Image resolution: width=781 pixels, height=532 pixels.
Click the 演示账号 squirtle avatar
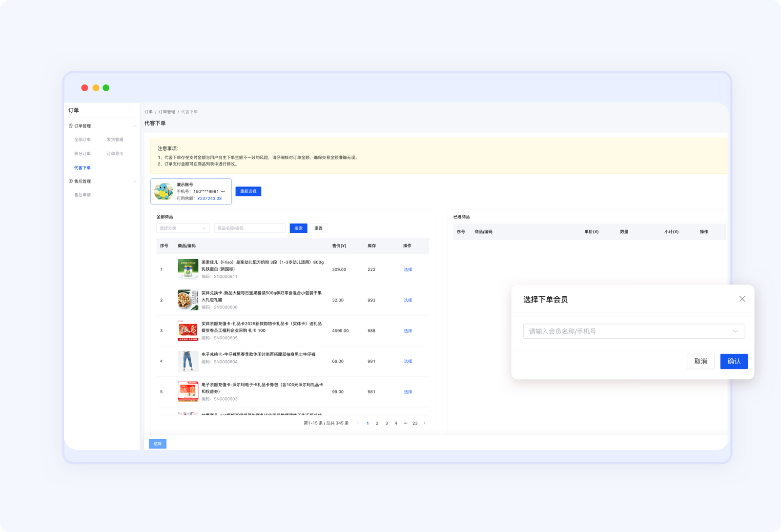point(164,191)
